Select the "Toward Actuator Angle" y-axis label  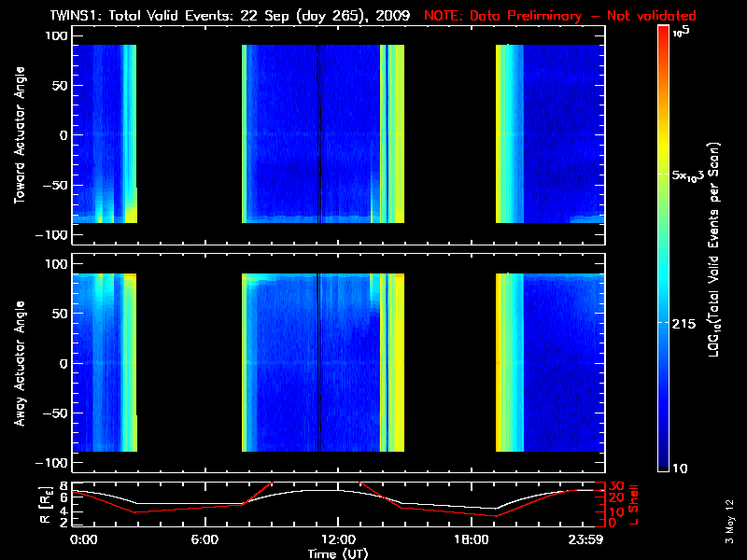(18, 135)
